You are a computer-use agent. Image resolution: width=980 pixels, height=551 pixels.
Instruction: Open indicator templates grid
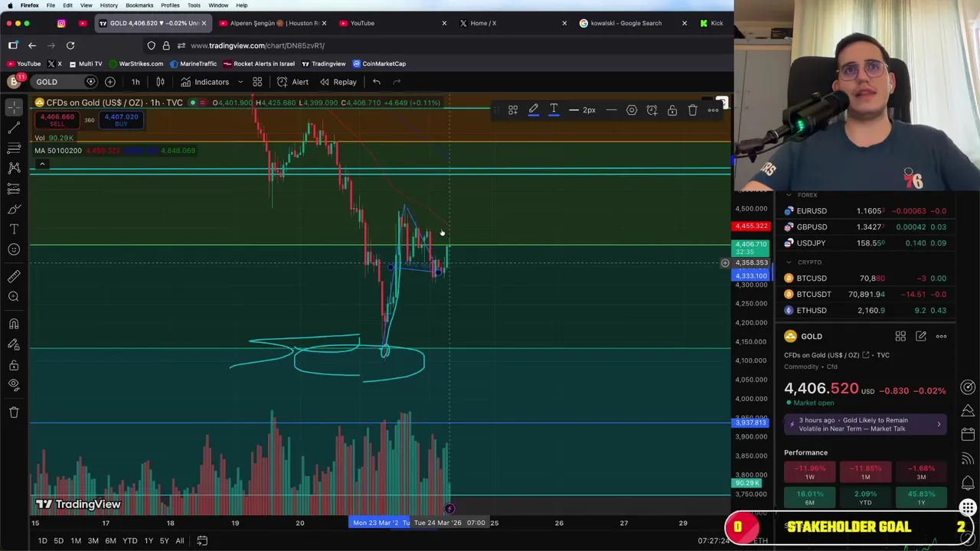point(257,82)
